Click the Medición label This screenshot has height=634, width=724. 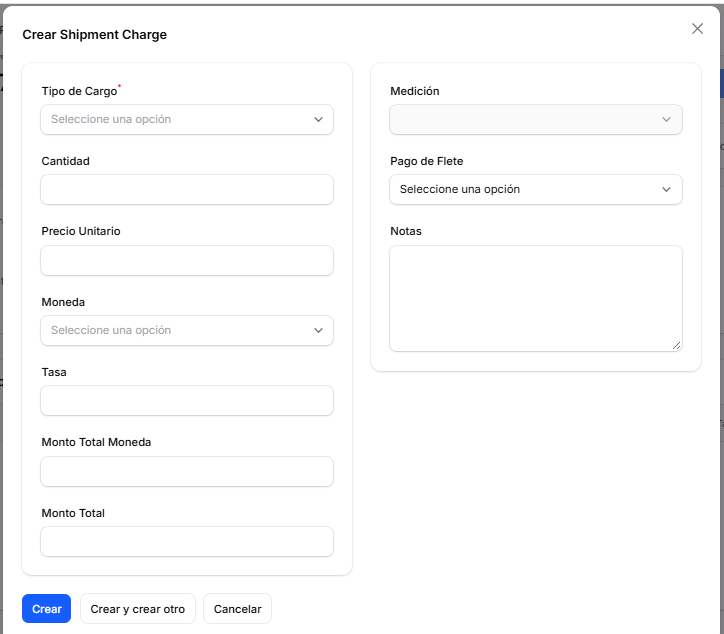pos(415,91)
